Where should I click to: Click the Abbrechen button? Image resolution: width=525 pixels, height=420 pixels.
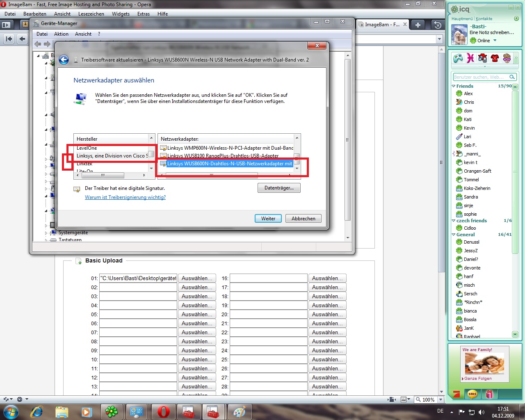(x=304, y=219)
